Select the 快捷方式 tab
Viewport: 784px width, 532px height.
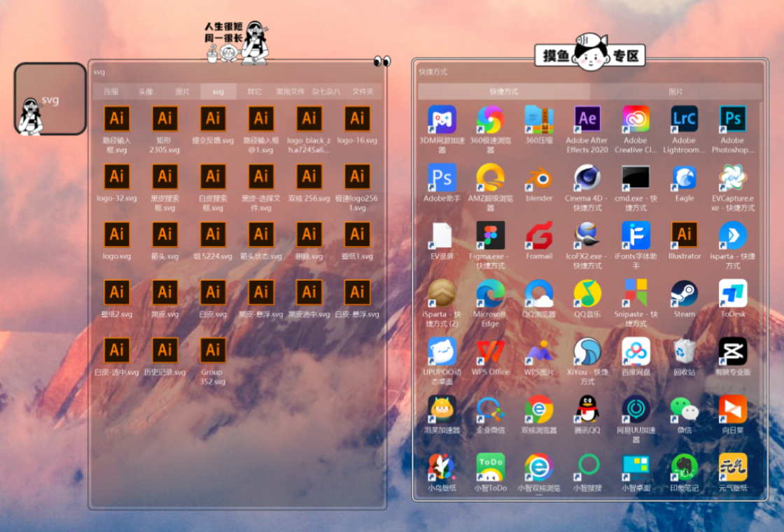click(504, 92)
